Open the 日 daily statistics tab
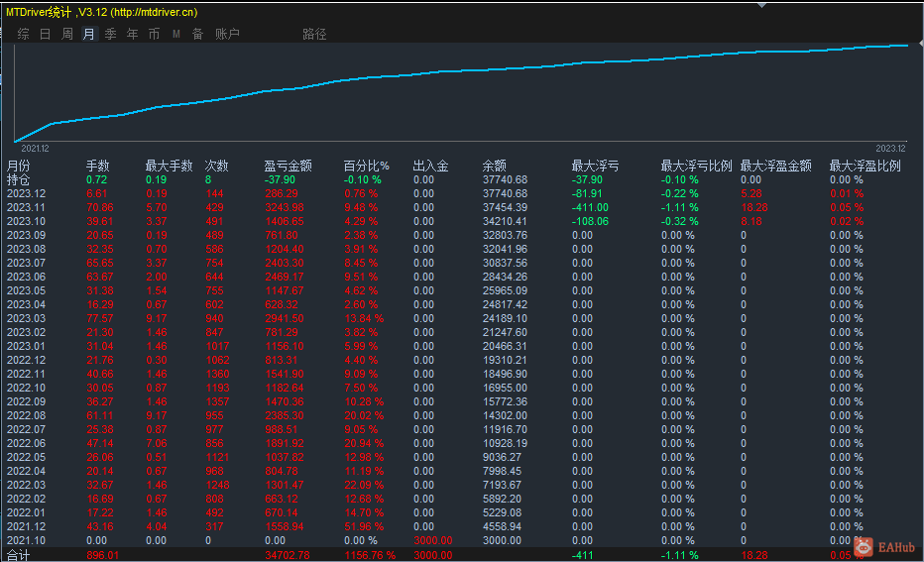 click(x=45, y=34)
